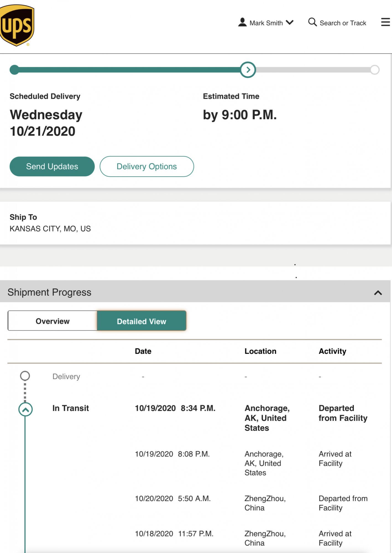Click the Activity column header
Screen dimensions: 392x553
click(332, 351)
